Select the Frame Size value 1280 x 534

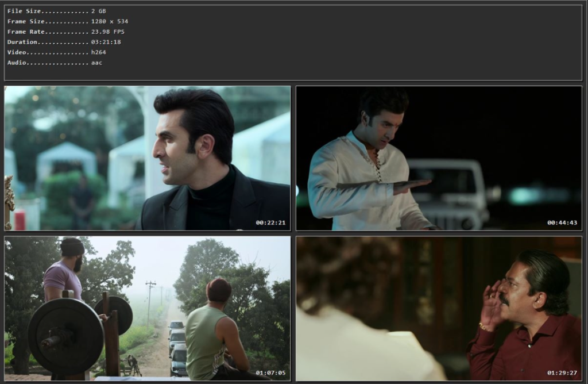pyautogui.click(x=110, y=21)
